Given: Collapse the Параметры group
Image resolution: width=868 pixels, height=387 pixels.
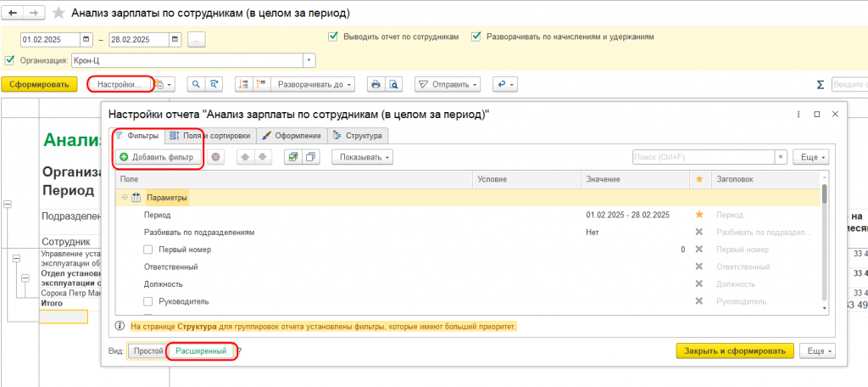Looking at the screenshot, I should pos(125,198).
